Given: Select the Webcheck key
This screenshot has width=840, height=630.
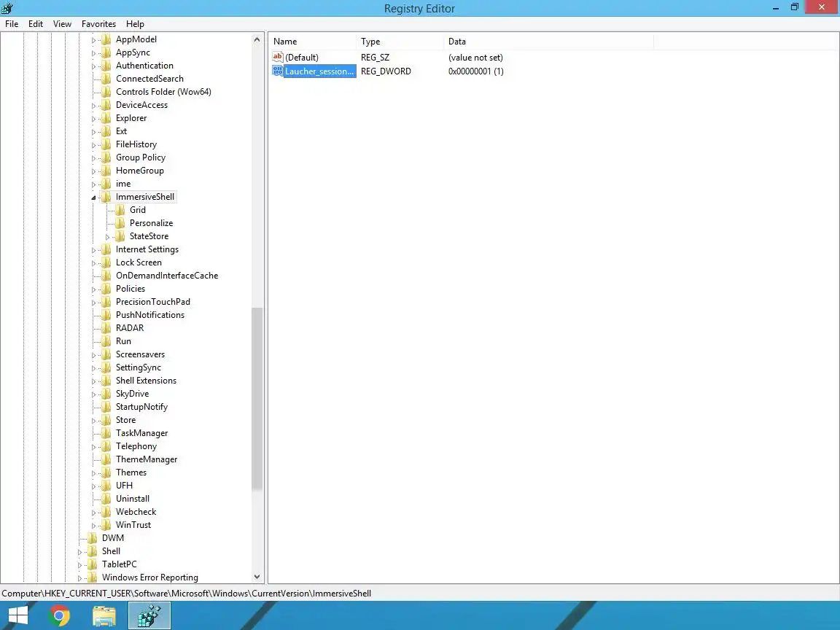Looking at the screenshot, I should point(136,512).
